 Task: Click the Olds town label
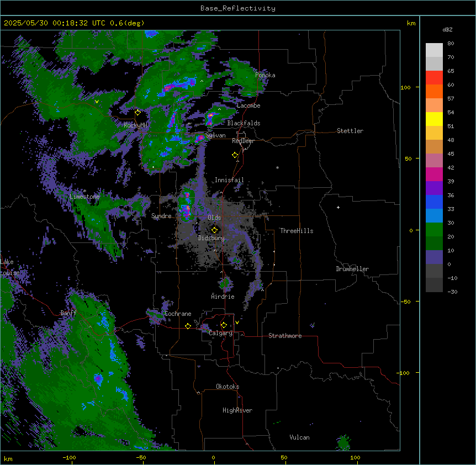pyautogui.click(x=214, y=218)
